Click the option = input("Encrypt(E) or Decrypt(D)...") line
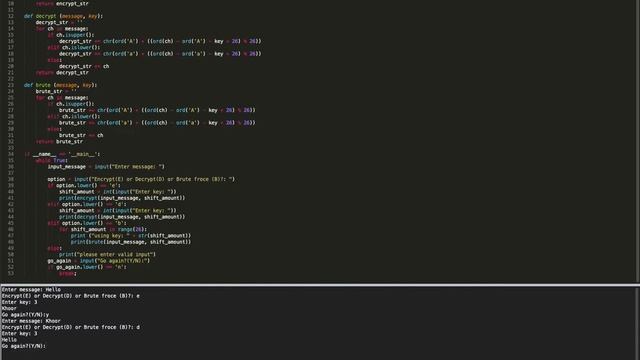The height and width of the screenshot is (360, 640). click(x=141, y=179)
